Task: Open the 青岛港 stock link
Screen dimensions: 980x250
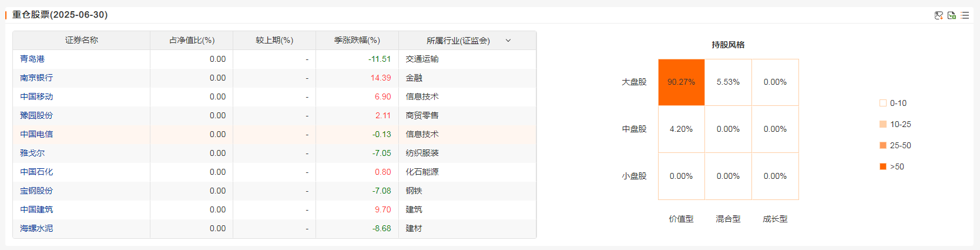Action: 32,59
